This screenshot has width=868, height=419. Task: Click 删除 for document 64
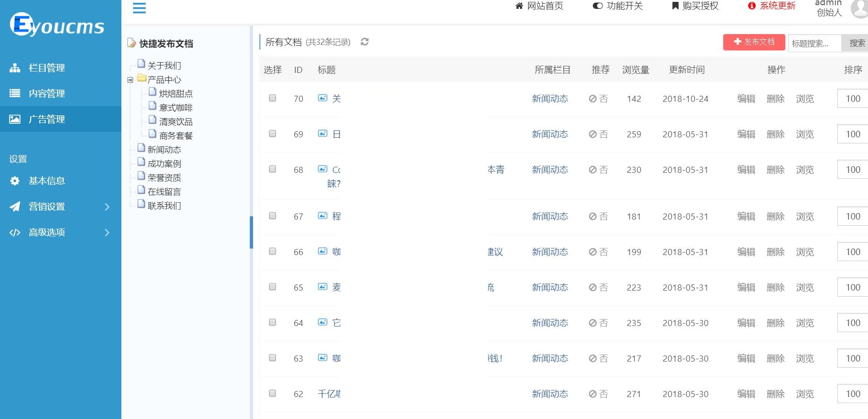pyautogui.click(x=776, y=323)
